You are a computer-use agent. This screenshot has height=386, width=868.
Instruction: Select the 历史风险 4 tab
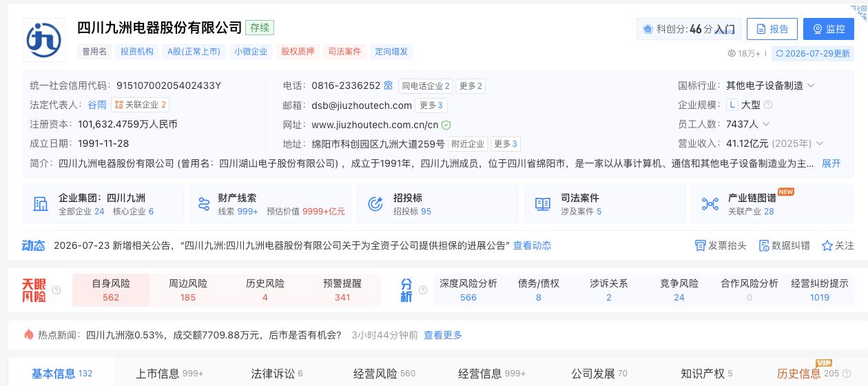265,290
